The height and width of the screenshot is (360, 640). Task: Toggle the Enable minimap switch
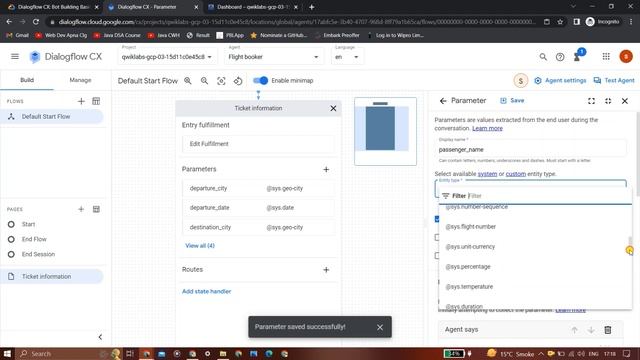[260, 80]
